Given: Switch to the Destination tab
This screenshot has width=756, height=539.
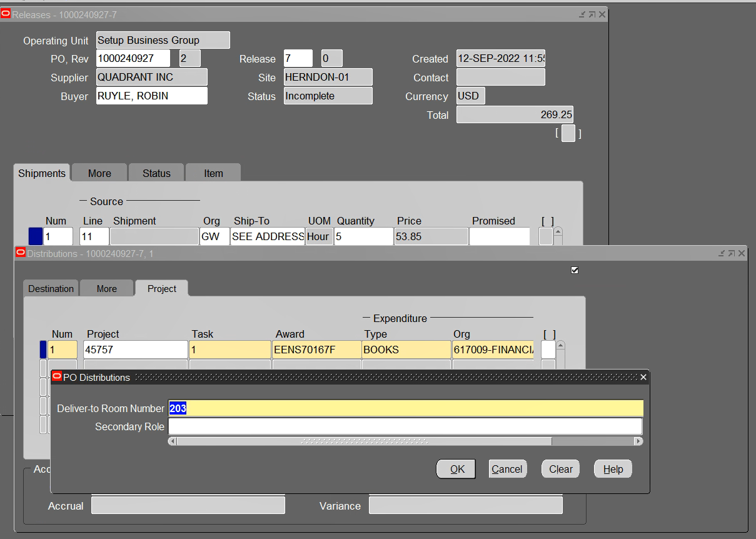Looking at the screenshot, I should tap(51, 288).
